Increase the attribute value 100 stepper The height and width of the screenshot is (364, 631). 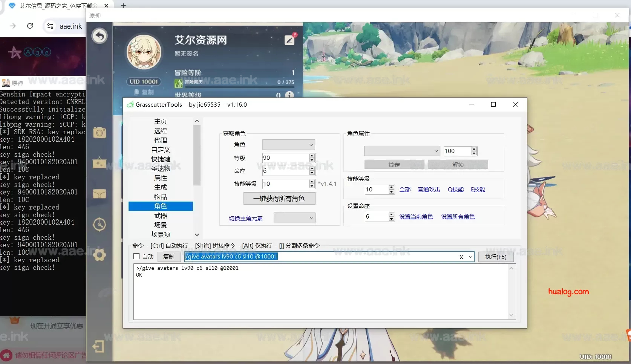474,149
